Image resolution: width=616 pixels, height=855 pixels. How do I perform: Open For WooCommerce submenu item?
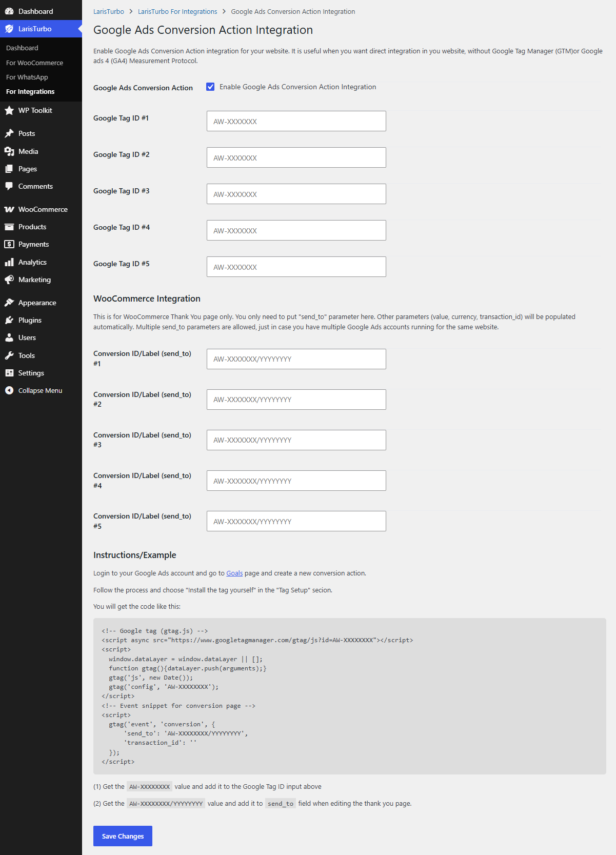35,63
